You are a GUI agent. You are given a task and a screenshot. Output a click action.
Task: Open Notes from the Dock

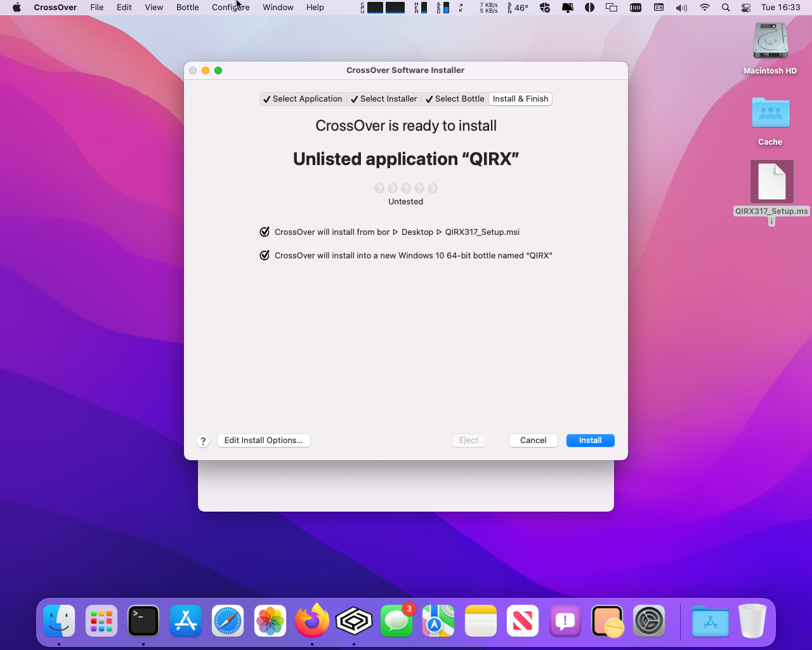(481, 620)
